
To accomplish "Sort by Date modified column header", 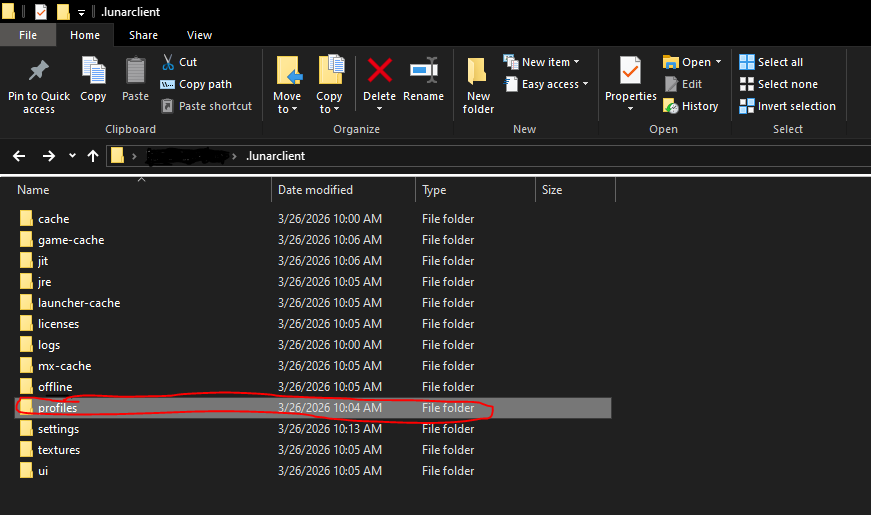I will (x=315, y=190).
